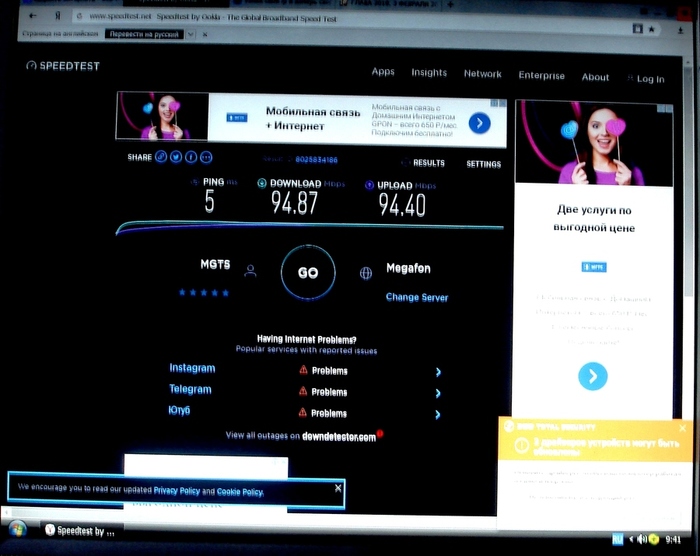The height and width of the screenshot is (556, 700).
Task: Open Privacy Policy link
Action: click(x=177, y=490)
